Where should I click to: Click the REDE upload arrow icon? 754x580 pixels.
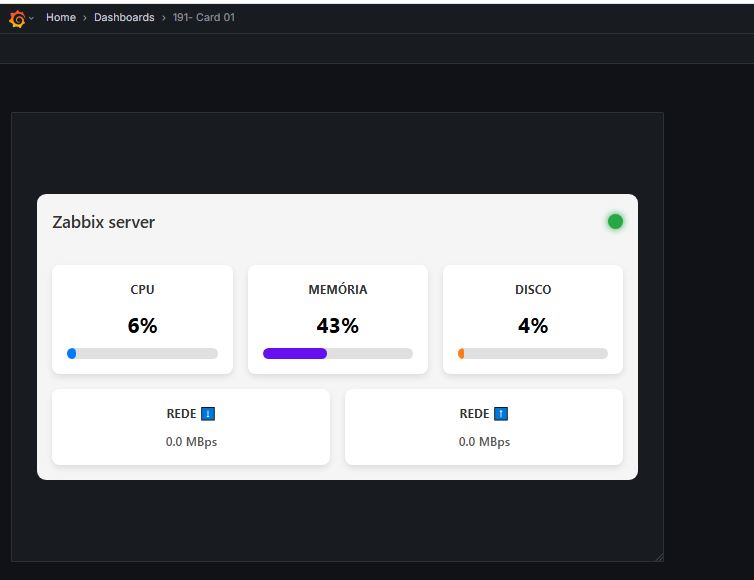click(x=501, y=414)
